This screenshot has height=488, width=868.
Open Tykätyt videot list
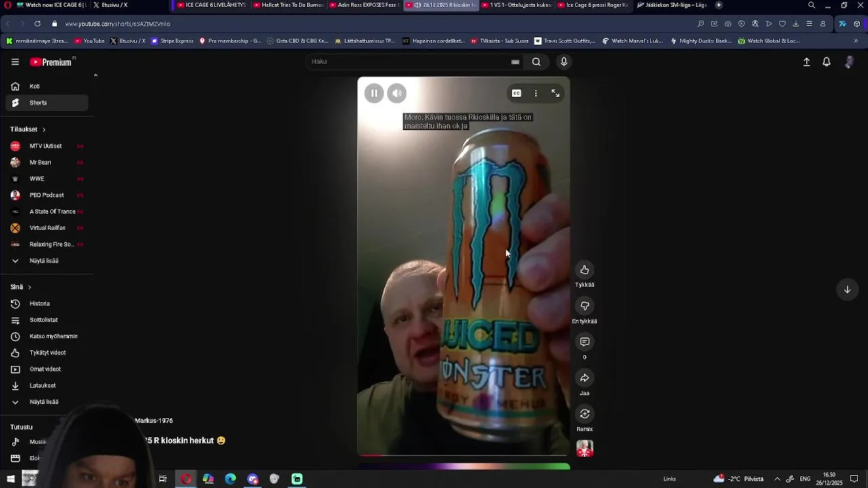(x=47, y=352)
